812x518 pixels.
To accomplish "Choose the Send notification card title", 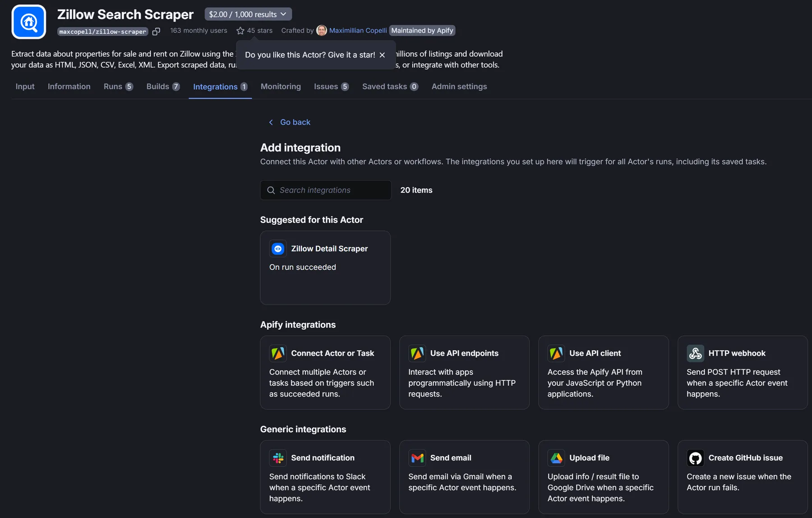I will click(323, 458).
